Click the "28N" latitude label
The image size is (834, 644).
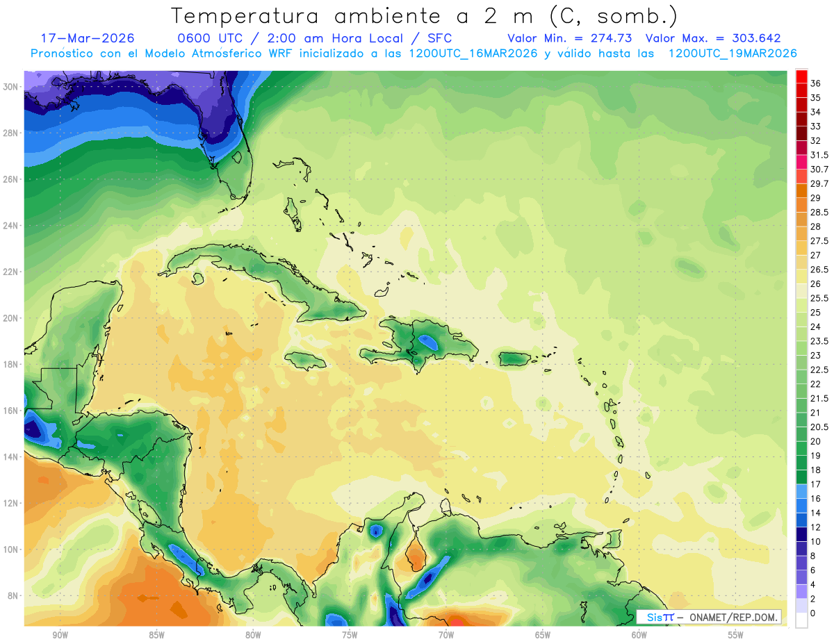coord(11,133)
